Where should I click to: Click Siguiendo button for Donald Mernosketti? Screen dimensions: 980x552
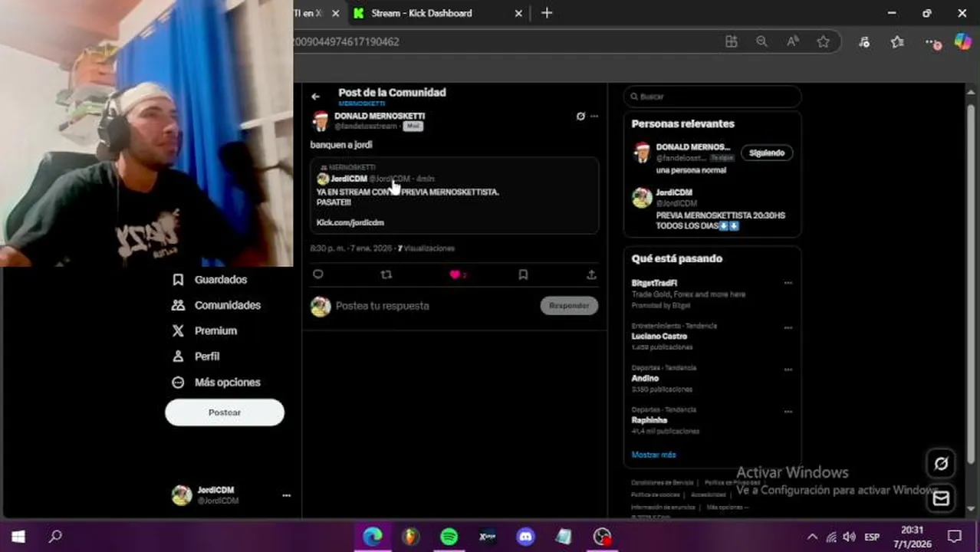pyautogui.click(x=767, y=153)
